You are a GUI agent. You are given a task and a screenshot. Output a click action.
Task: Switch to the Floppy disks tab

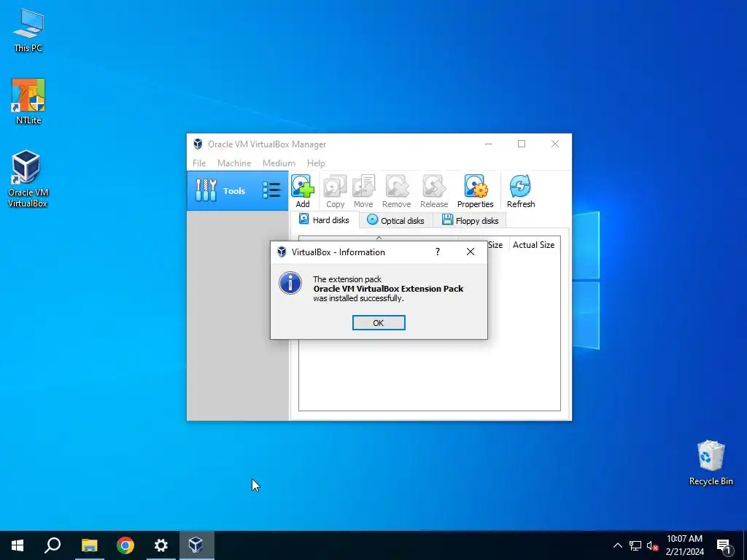[471, 220]
